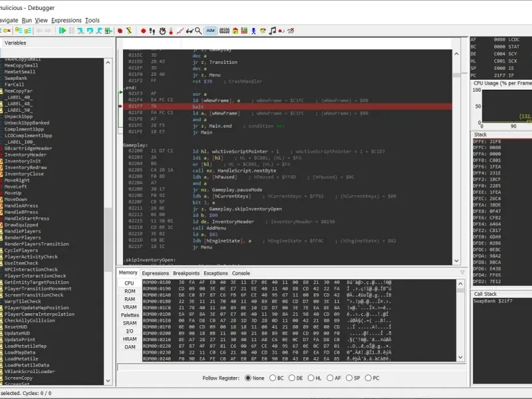
Task: Show the VRAM memory region
Action: pyautogui.click(x=130, y=308)
